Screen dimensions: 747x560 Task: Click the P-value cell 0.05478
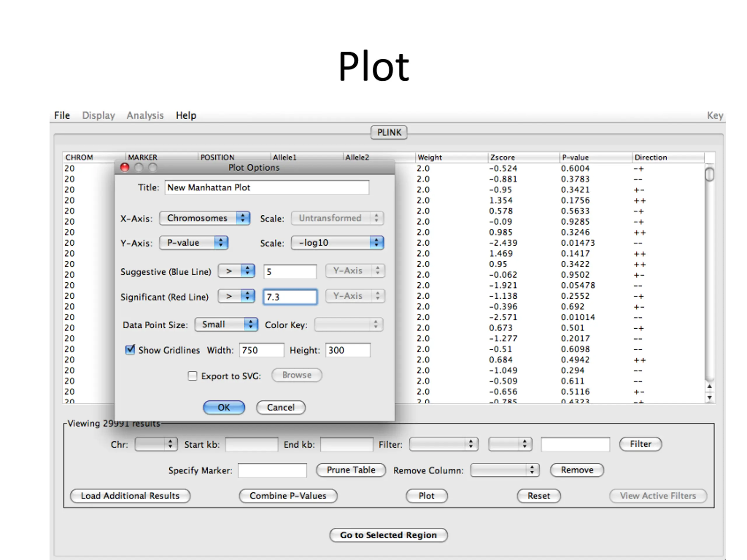[x=578, y=285]
